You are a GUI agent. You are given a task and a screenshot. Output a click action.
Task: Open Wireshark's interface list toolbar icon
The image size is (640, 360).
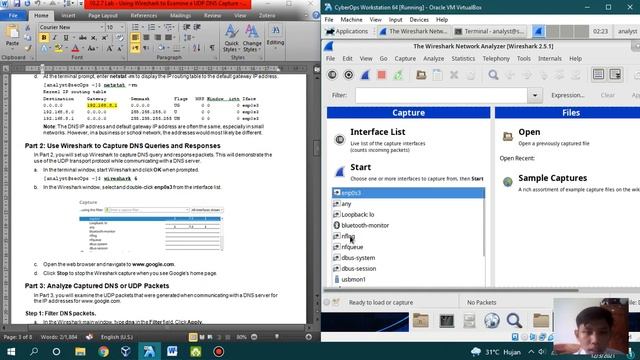tap(332, 75)
